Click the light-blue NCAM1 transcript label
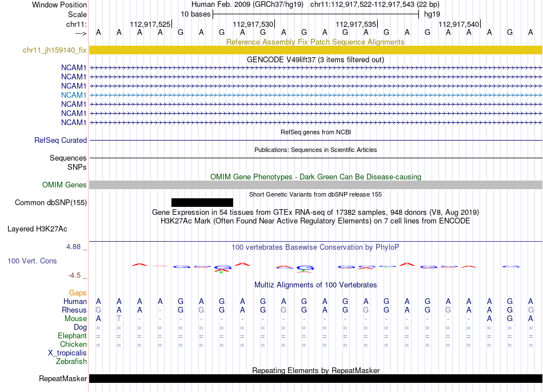Screen dimensions: 543x392 point(73,95)
